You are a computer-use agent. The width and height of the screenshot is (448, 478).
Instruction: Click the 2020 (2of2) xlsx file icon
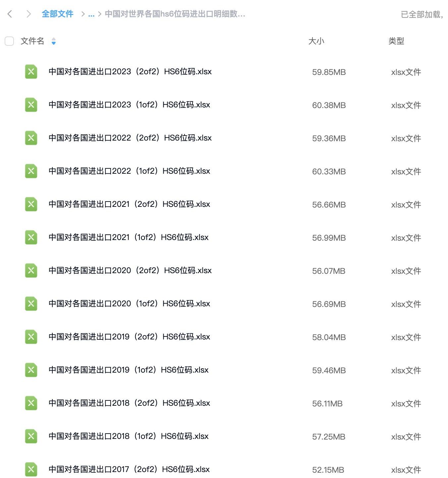click(x=31, y=270)
